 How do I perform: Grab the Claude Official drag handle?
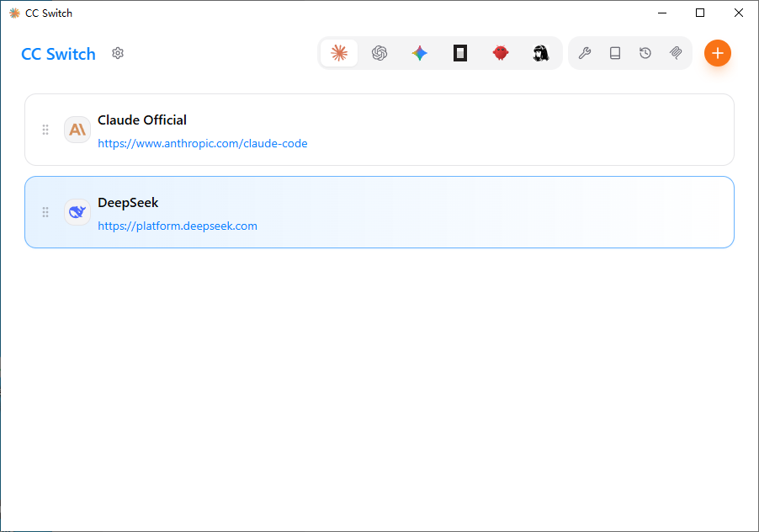45,130
